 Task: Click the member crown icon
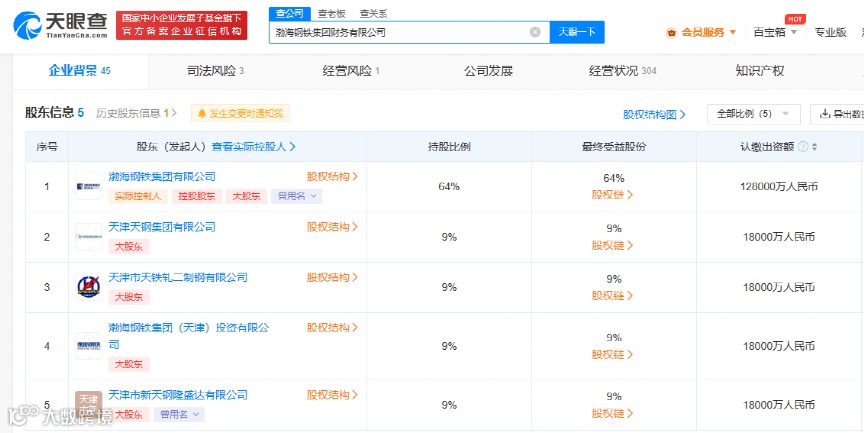tap(671, 33)
